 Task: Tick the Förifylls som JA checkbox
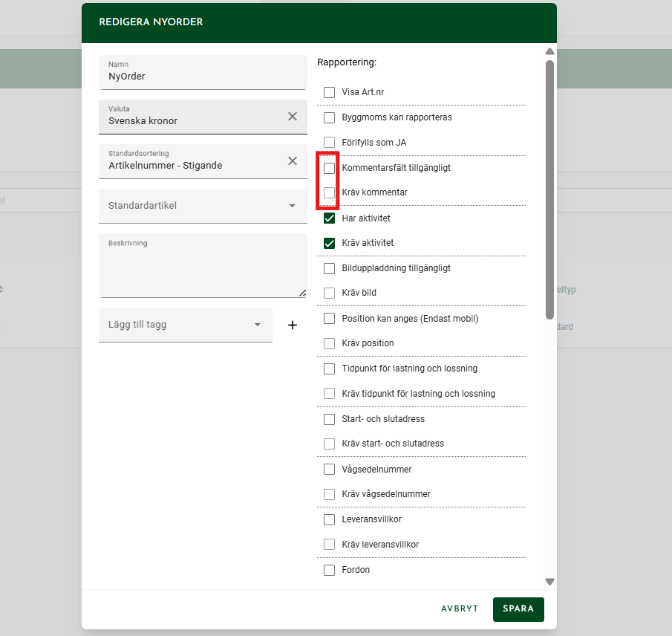click(329, 143)
